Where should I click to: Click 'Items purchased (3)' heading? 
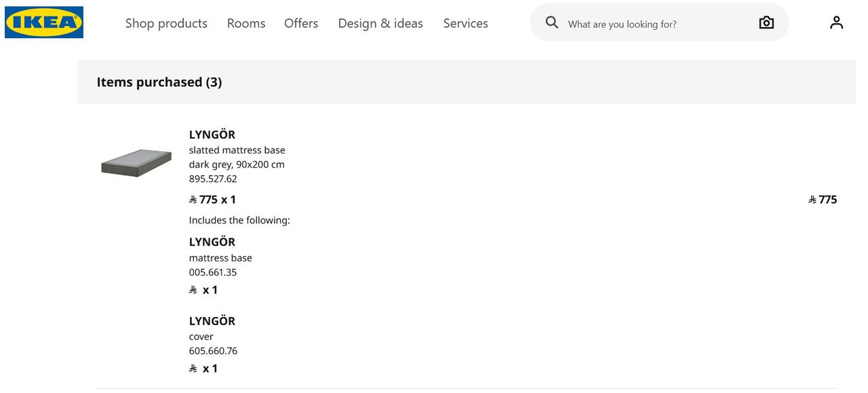tap(159, 82)
